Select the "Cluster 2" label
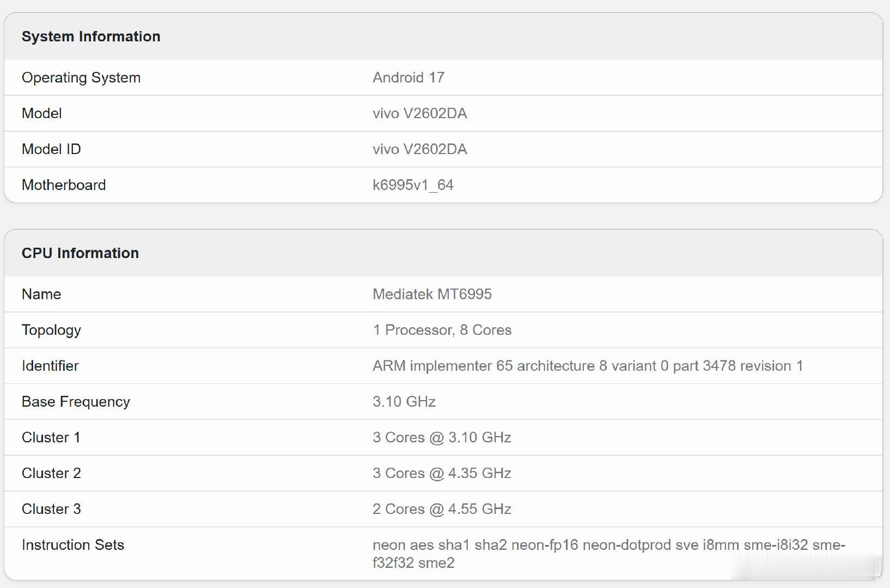Image resolution: width=890 pixels, height=588 pixels. (51, 474)
